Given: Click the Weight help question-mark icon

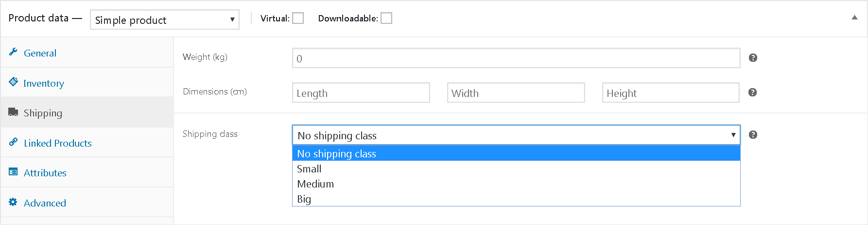Looking at the screenshot, I should click(x=753, y=58).
